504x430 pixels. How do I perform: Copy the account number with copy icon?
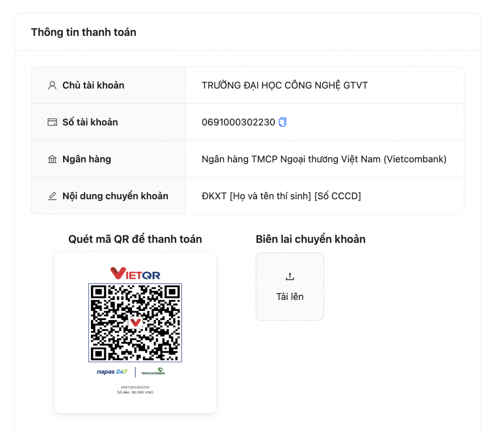point(282,122)
